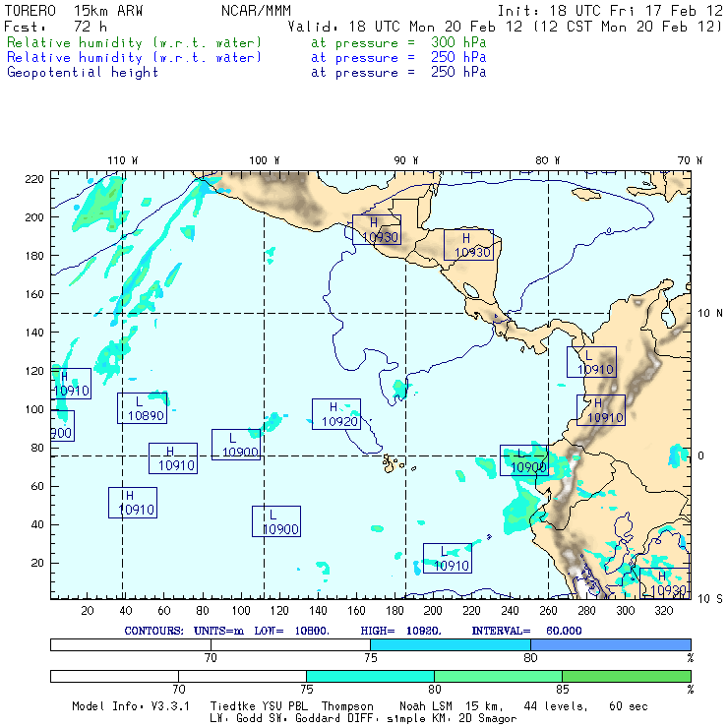
Task: Click the 10 S latitude label
Action: point(710,598)
